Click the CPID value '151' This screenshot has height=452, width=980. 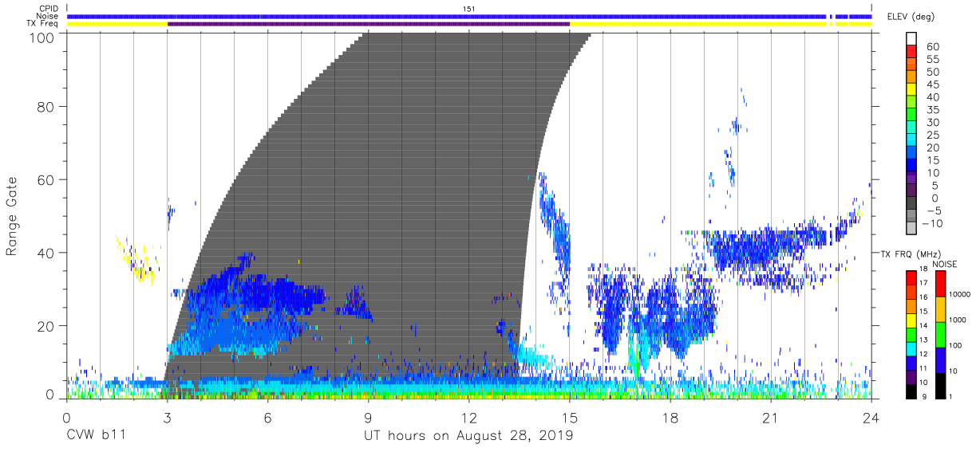click(x=469, y=9)
